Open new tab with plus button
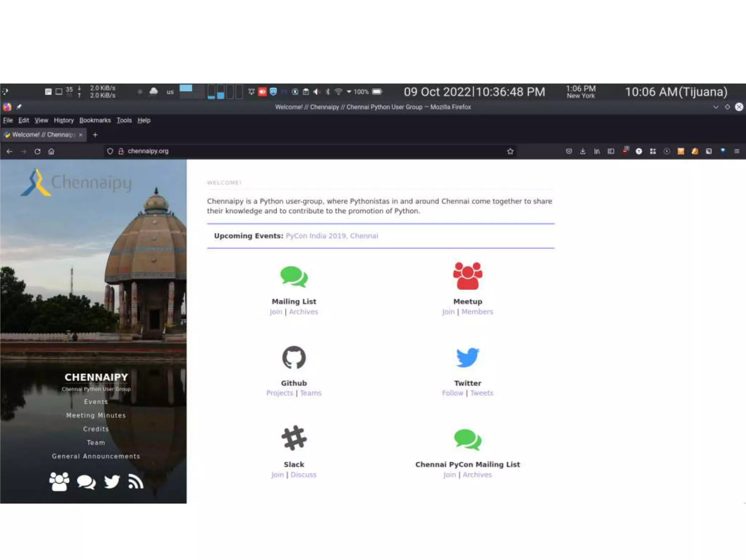746x560 pixels. [x=95, y=135]
